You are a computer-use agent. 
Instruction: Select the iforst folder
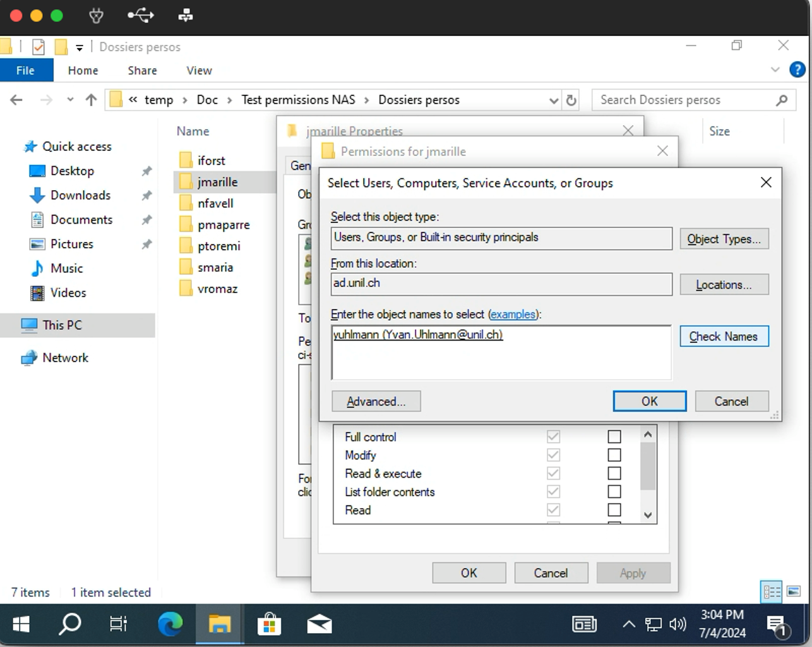[x=211, y=160]
